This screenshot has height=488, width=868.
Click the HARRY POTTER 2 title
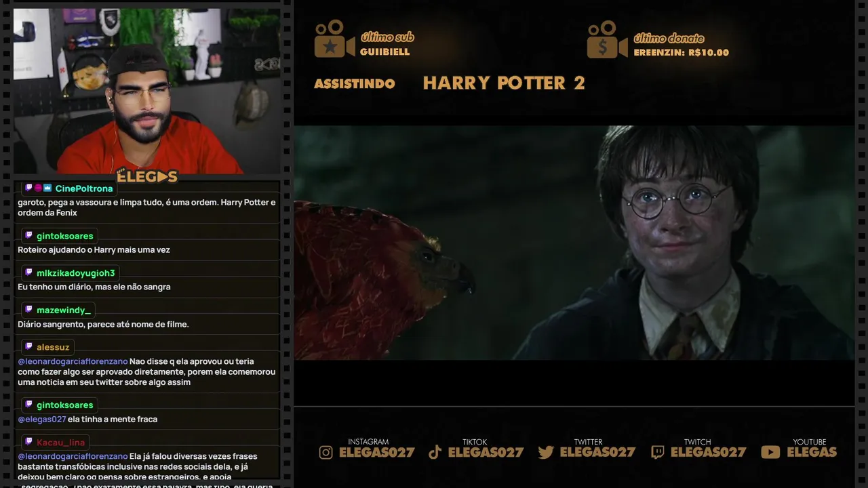[504, 83]
